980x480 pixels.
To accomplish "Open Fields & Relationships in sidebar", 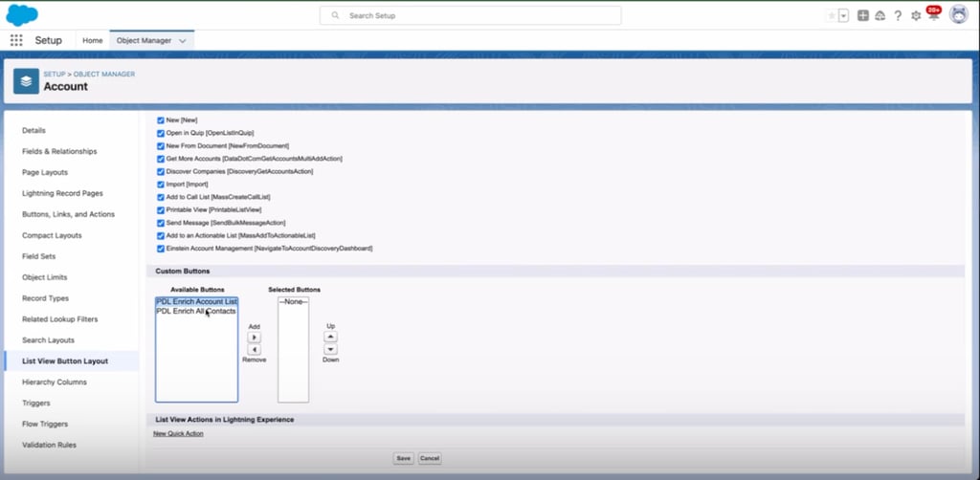I will coord(59,151).
